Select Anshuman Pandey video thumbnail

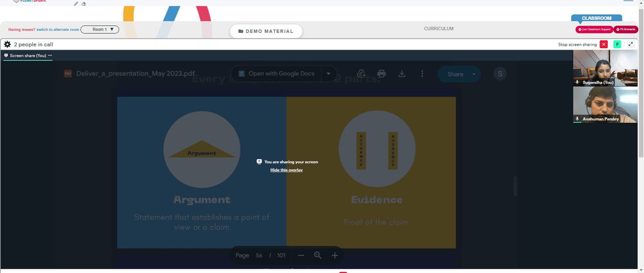(x=605, y=105)
